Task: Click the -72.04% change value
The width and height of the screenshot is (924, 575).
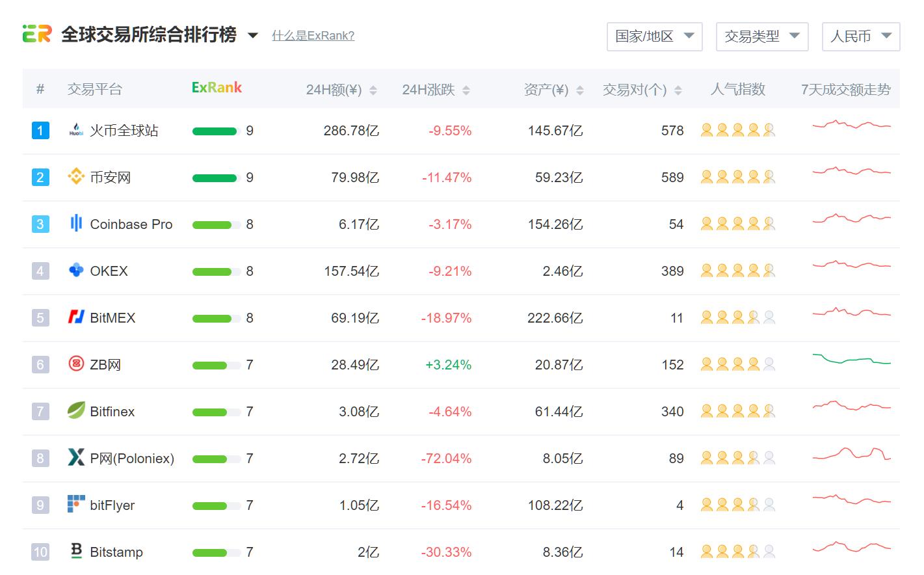Action: (446, 459)
